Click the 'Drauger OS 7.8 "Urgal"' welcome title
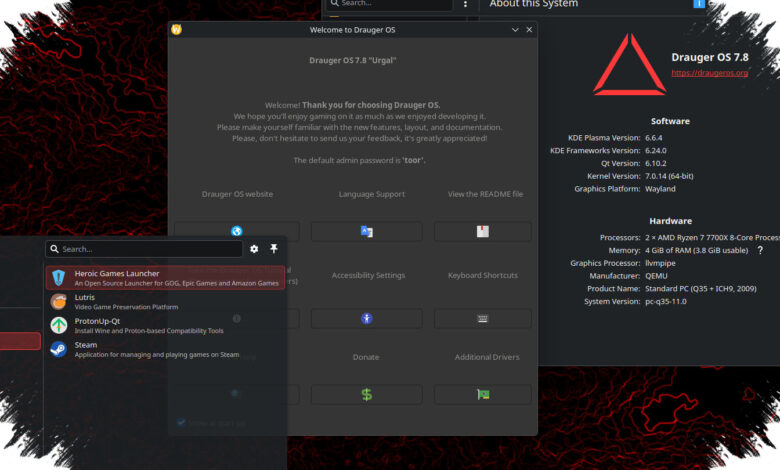 tap(353, 60)
